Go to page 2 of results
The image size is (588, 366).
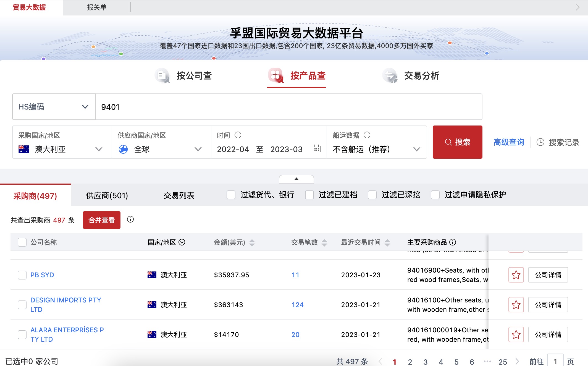[x=410, y=361]
